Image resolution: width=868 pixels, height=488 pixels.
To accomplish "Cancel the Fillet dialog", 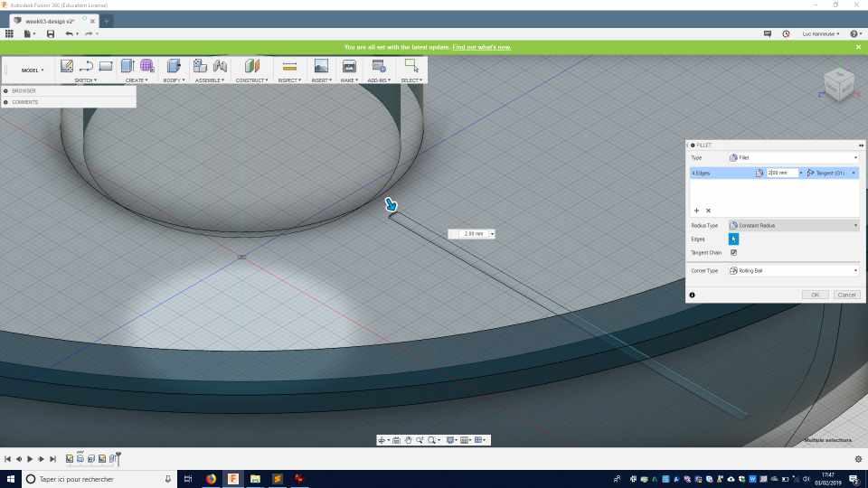I will point(846,295).
